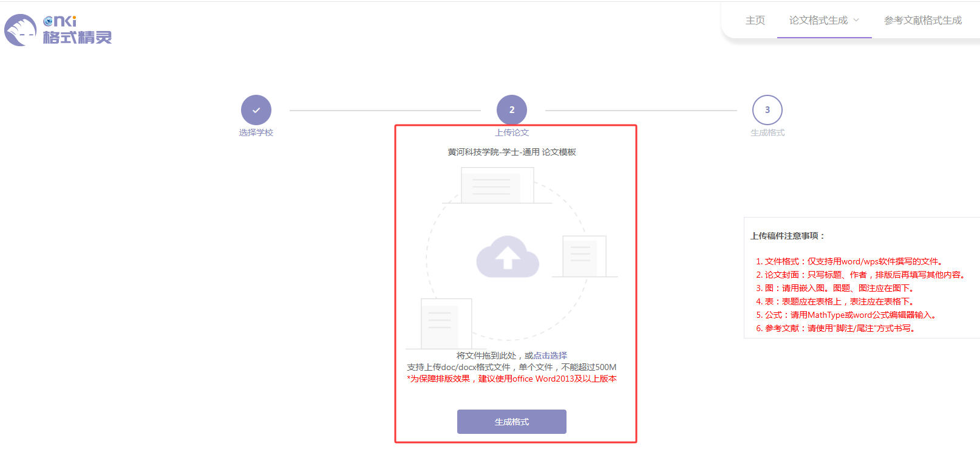Click the 上传论文 step label
The width and height of the screenshot is (980, 460).
(512, 132)
